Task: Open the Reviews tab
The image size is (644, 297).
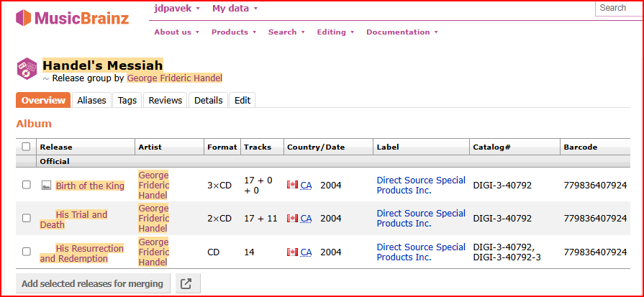Action: tap(165, 101)
